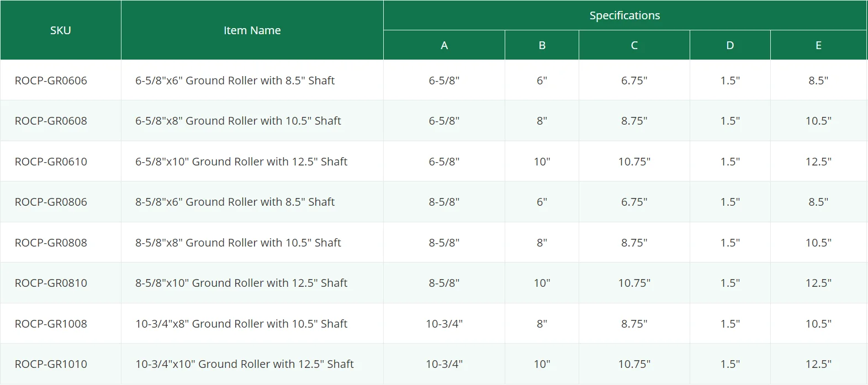
Task: Click SKU ROCP-GR0806
Action: (51, 202)
